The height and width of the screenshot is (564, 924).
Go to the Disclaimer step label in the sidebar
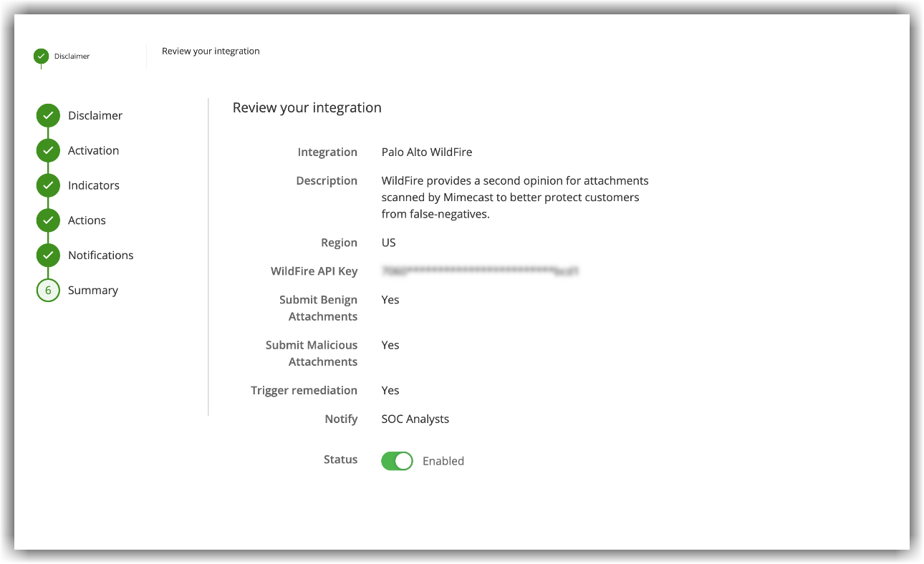click(95, 115)
